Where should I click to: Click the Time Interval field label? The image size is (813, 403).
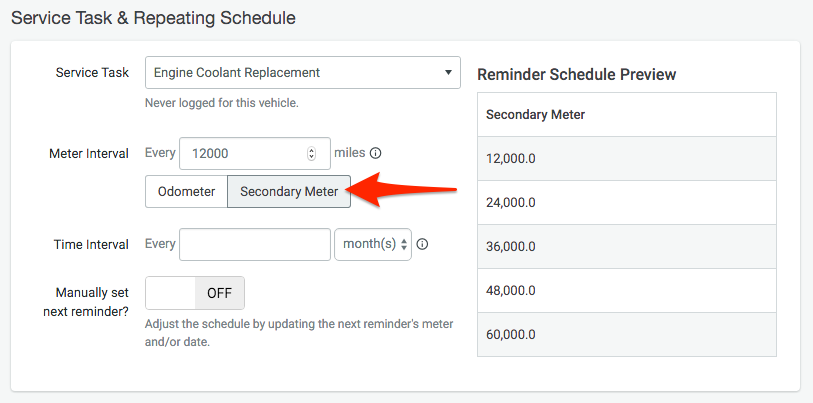click(91, 244)
